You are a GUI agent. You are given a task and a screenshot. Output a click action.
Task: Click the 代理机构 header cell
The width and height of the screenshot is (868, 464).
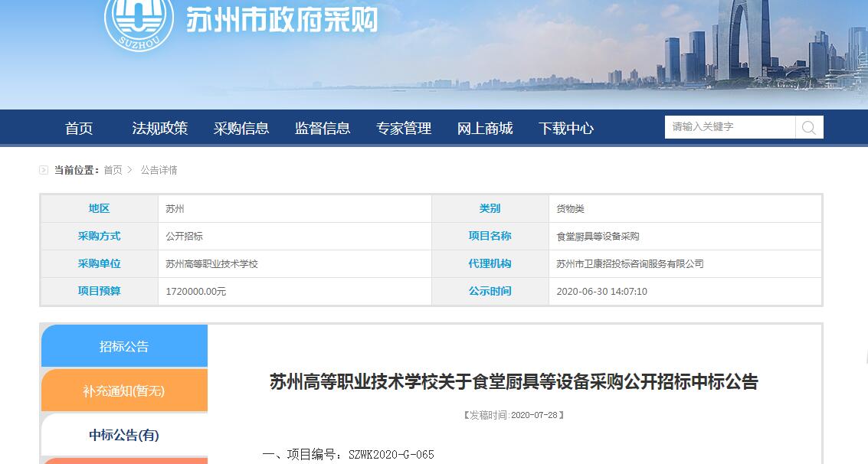pyautogui.click(x=490, y=264)
